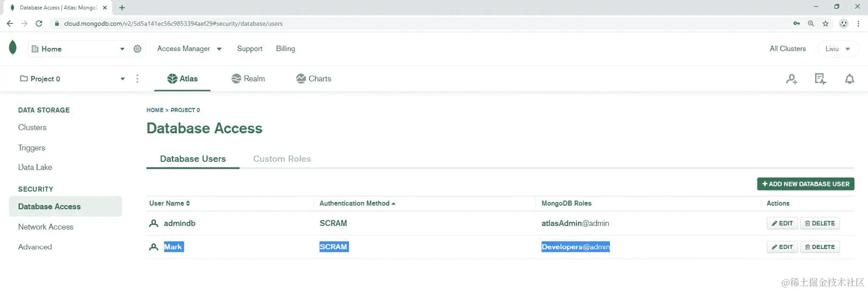This screenshot has height=291, width=868.
Task: Bookmark this page with the star
Action: click(x=825, y=23)
